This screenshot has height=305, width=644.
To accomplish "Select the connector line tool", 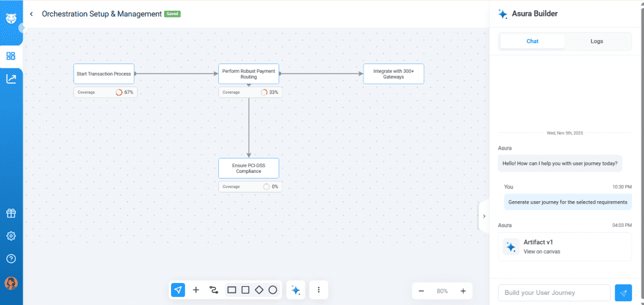I will click(213, 290).
